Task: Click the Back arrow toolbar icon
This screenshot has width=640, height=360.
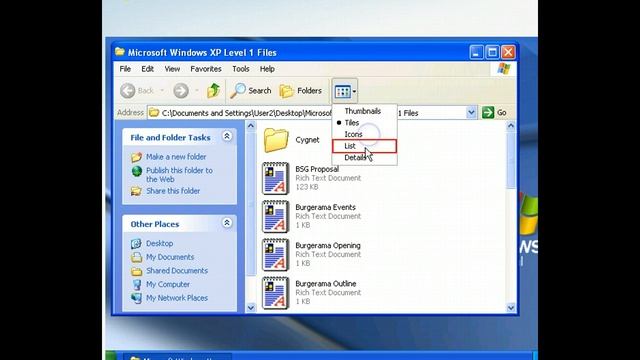Action: pyautogui.click(x=128, y=91)
